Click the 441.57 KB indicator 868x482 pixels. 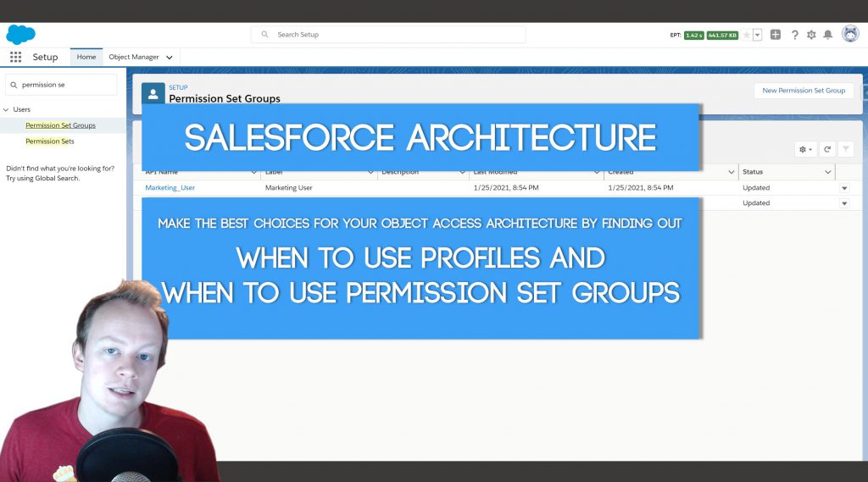tap(722, 36)
